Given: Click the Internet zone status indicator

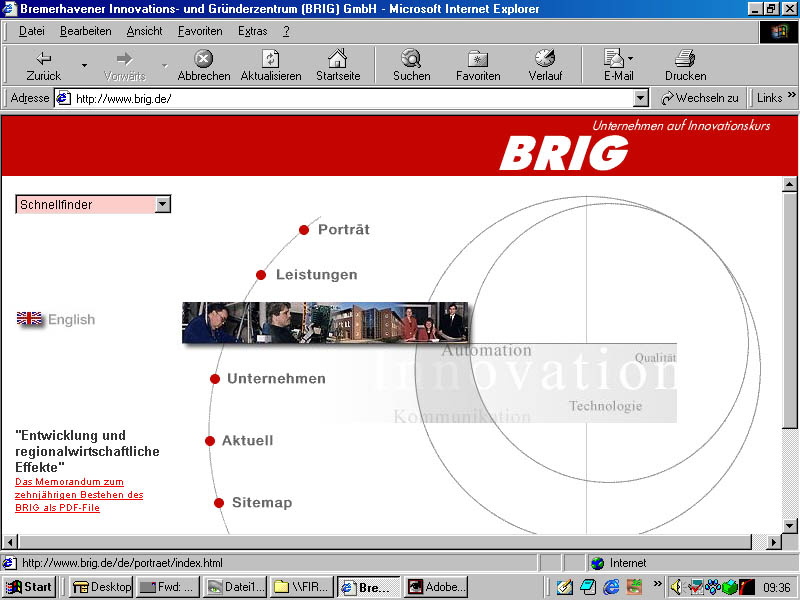Looking at the screenshot, I should click(x=618, y=563).
